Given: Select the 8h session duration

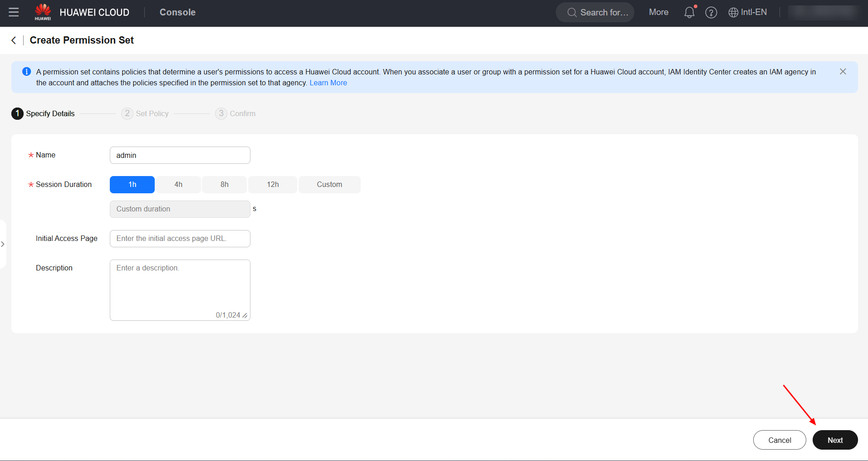Looking at the screenshot, I should coord(224,185).
